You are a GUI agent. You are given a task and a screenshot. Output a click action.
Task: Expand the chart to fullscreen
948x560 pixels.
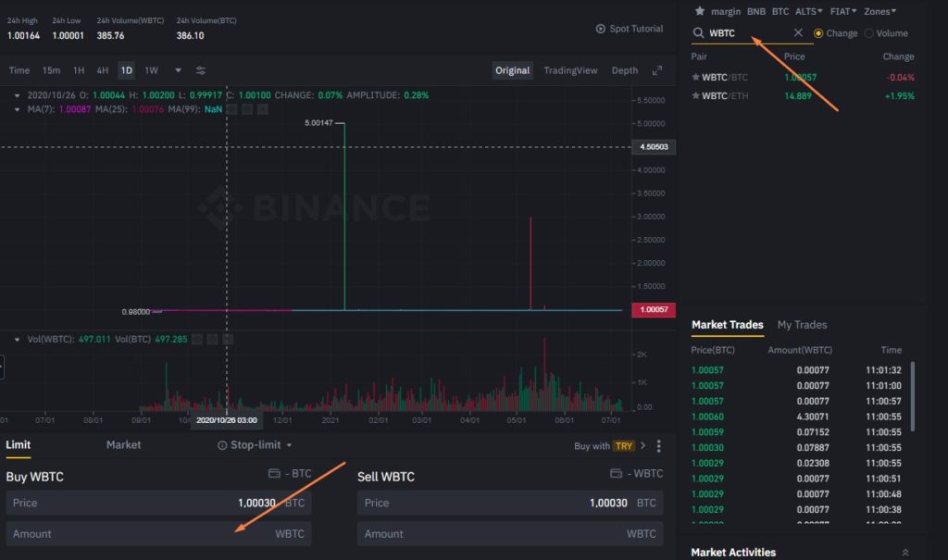(x=657, y=70)
